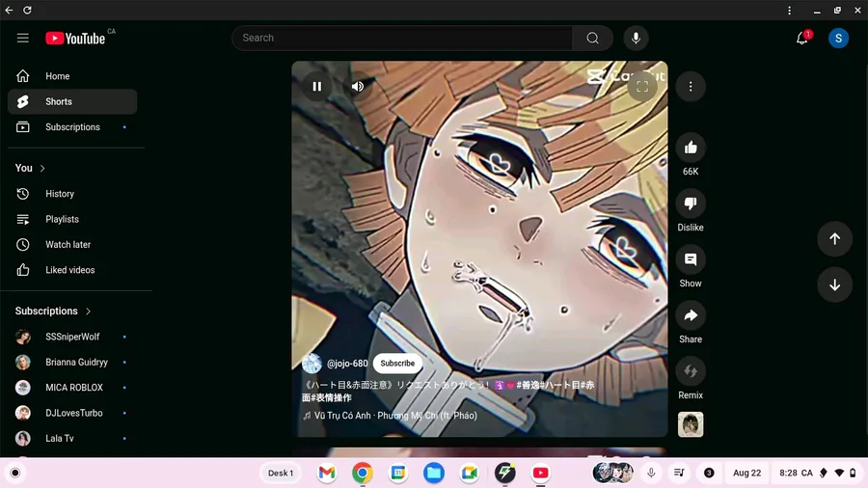Open the YouTube hamburger guide menu
This screenshot has height=488, width=868.
point(23,39)
